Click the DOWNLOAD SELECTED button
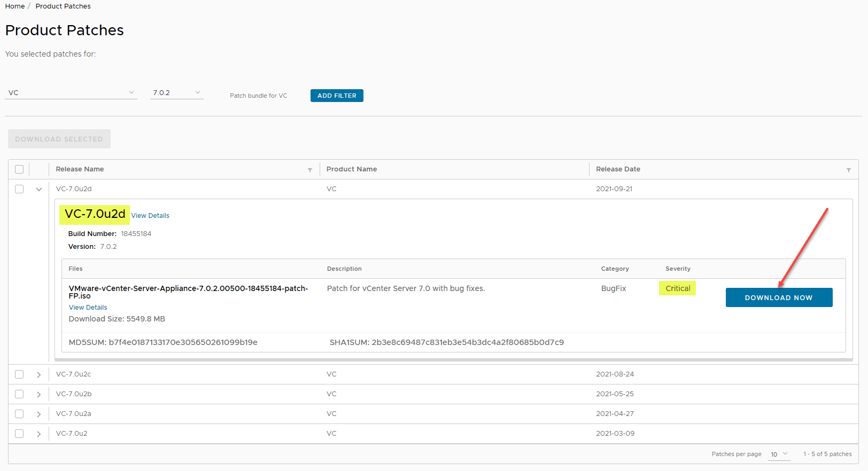This screenshot has width=868, height=471. click(59, 139)
